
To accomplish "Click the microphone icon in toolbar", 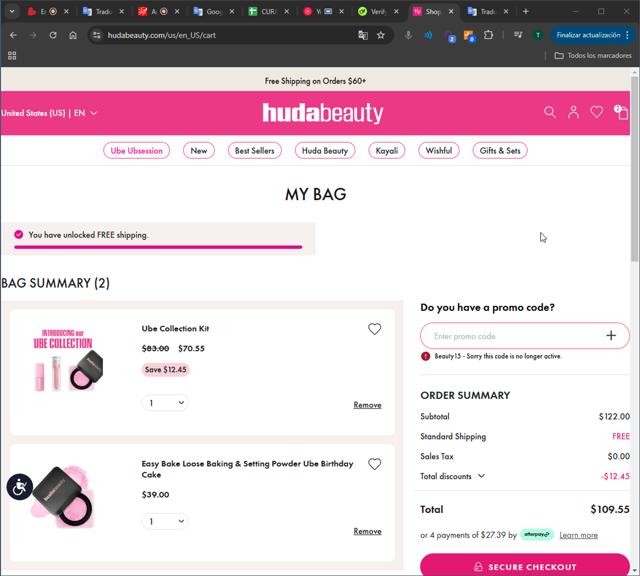I will click(408, 35).
